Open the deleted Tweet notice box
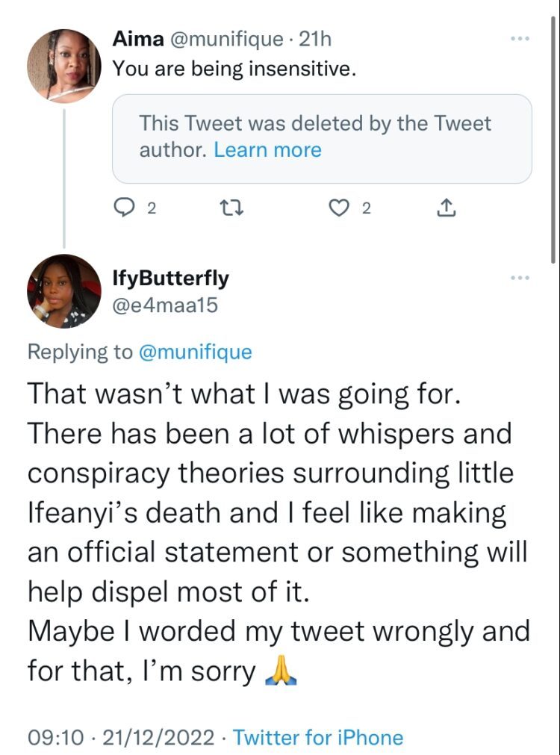560x755 pixels. [322, 137]
